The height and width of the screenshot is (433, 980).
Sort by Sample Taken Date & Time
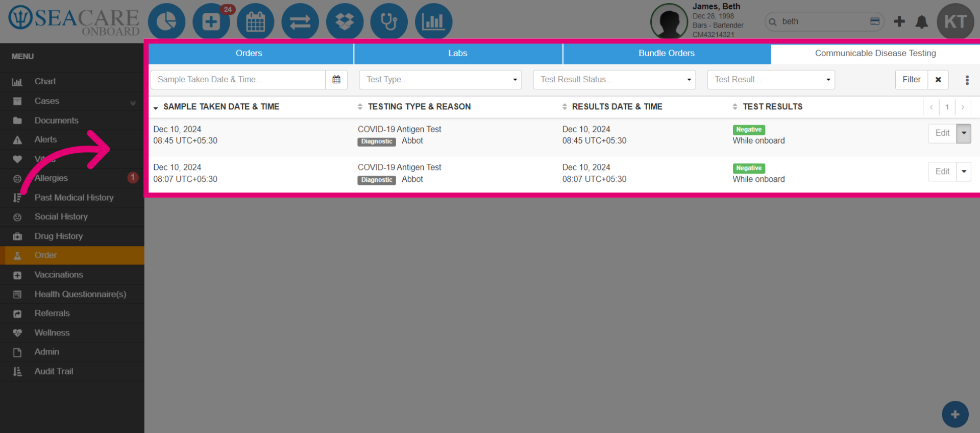(x=221, y=107)
